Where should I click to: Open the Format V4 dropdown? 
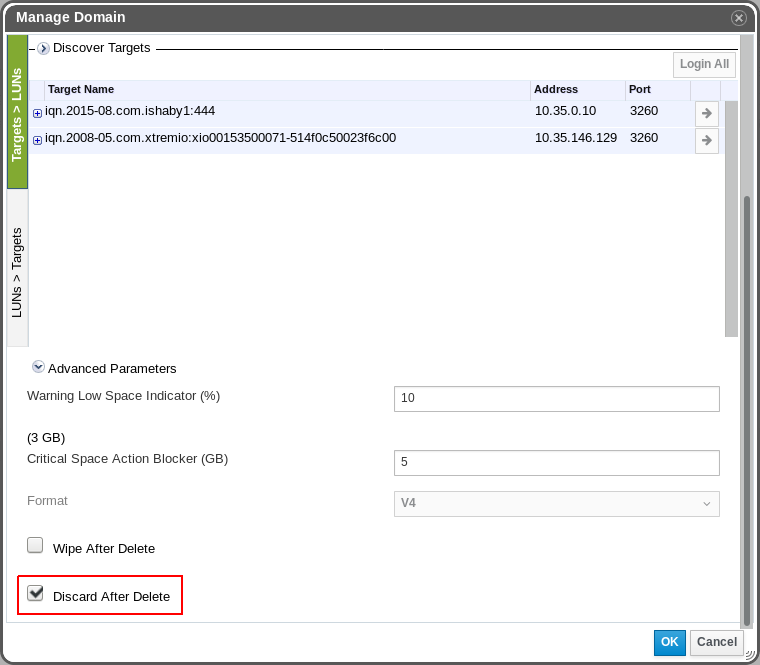pos(556,504)
